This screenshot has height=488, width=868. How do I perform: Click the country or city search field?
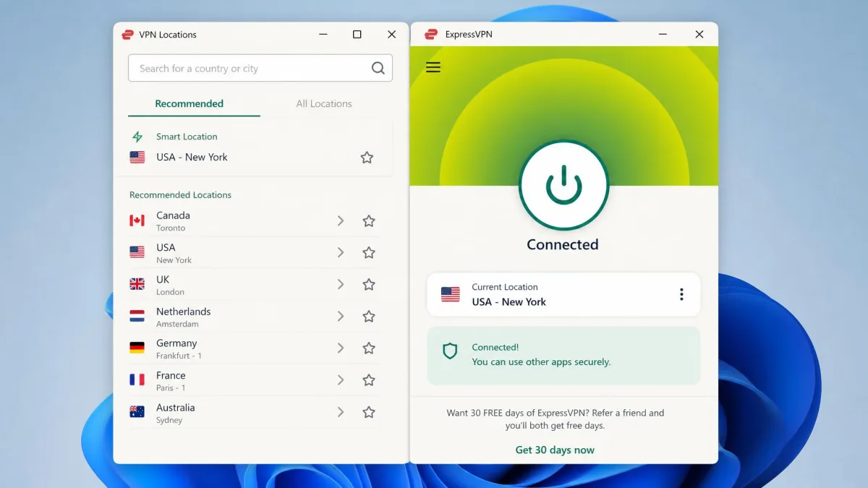click(x=260, y=69)
